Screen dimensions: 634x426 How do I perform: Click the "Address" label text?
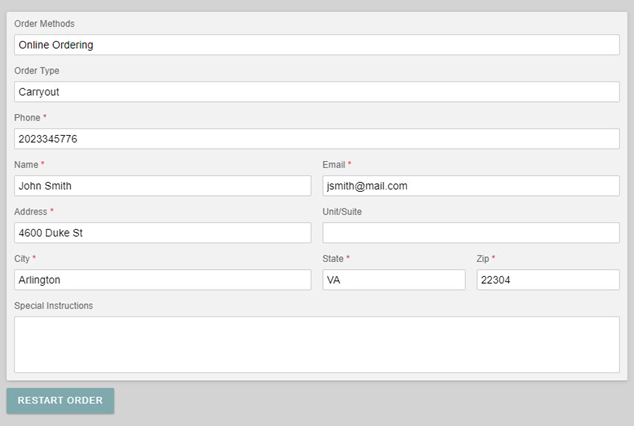coord(31,212)
